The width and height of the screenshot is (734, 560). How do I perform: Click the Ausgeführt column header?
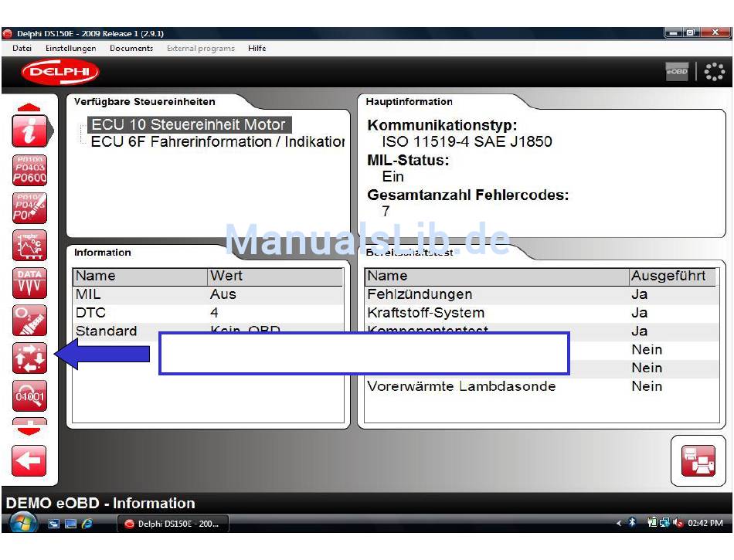[x=672, y=276]
